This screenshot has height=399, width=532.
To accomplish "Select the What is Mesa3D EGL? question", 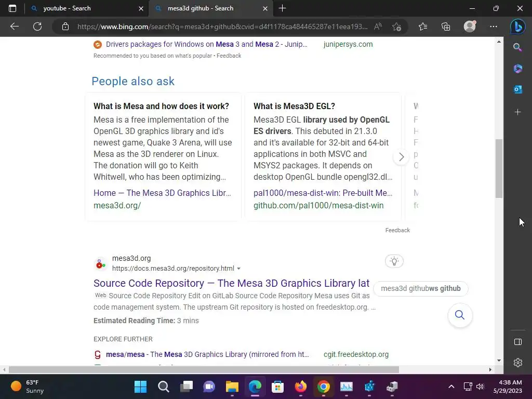I will tap(294, 106).
